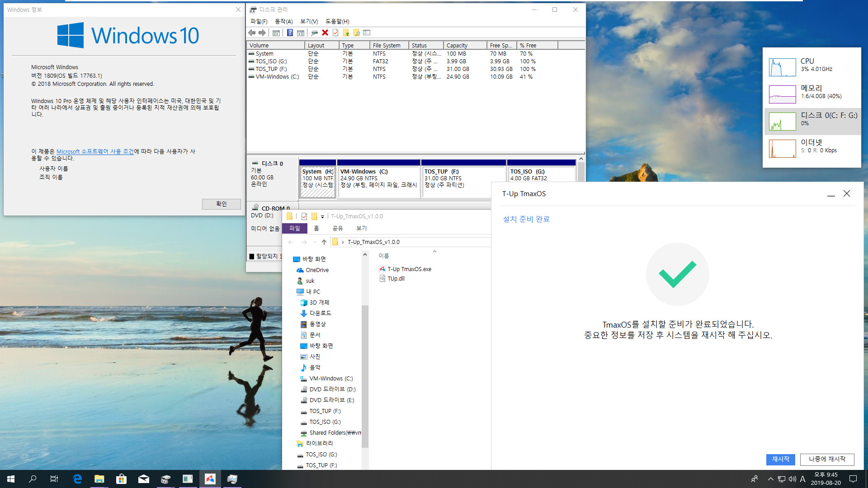The image size is (868, 488).
Task: Click the folder with green arrow icon
Action: click(346, 33)
